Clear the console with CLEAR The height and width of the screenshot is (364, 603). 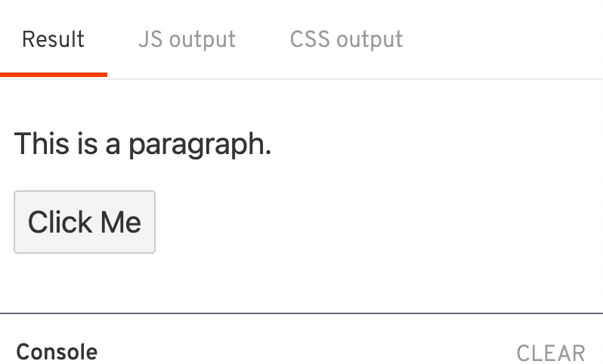(550, 353)
